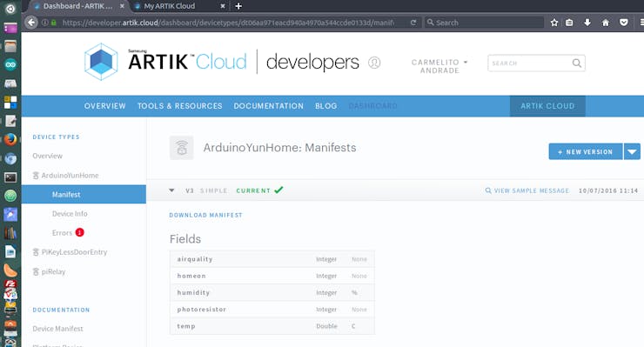Reload the page with refresh icon
This screenshot has height=347, width=644.
click(x=413, y=23)
